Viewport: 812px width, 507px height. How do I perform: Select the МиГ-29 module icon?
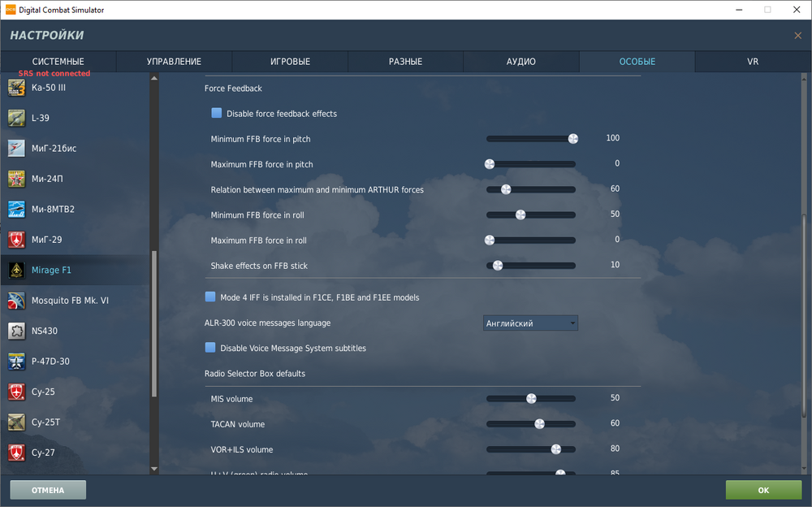point(16,240)
